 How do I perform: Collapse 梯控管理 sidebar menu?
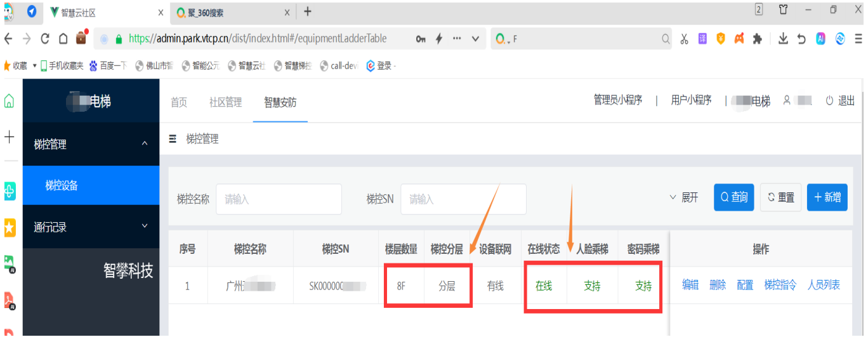[91, 144]
